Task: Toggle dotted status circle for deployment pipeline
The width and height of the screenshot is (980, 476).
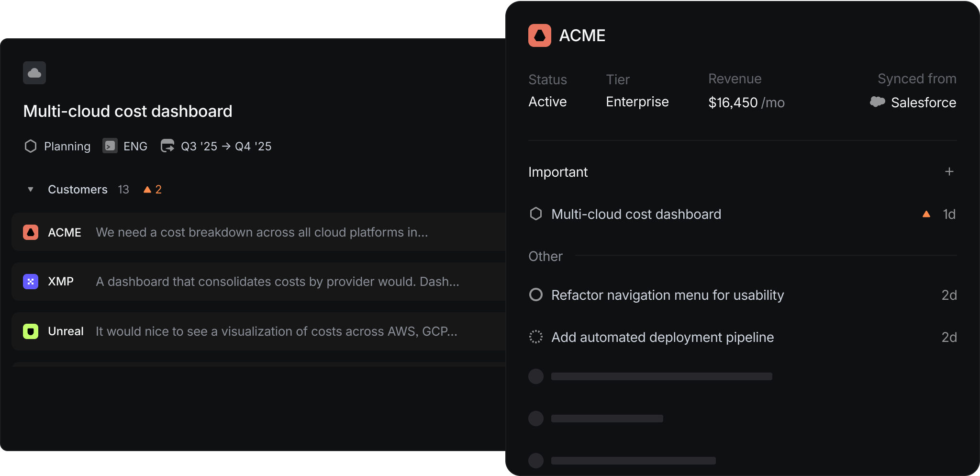Action: pos(536,337)
